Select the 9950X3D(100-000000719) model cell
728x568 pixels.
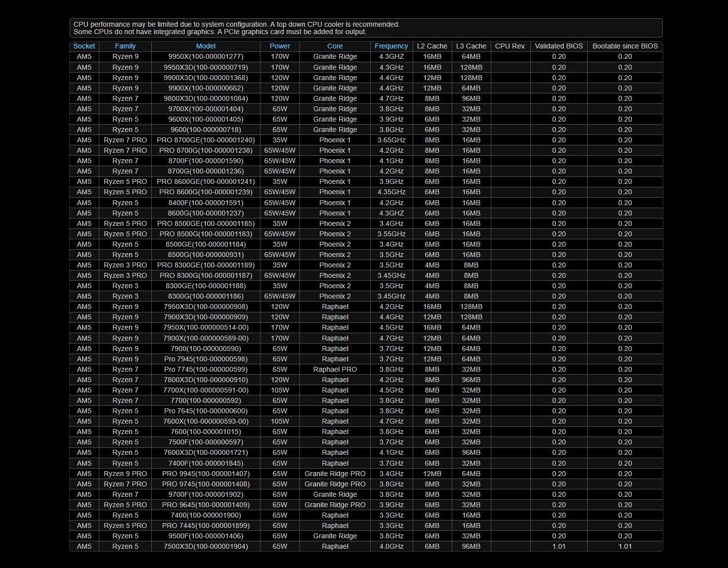(x=206, y=67)
